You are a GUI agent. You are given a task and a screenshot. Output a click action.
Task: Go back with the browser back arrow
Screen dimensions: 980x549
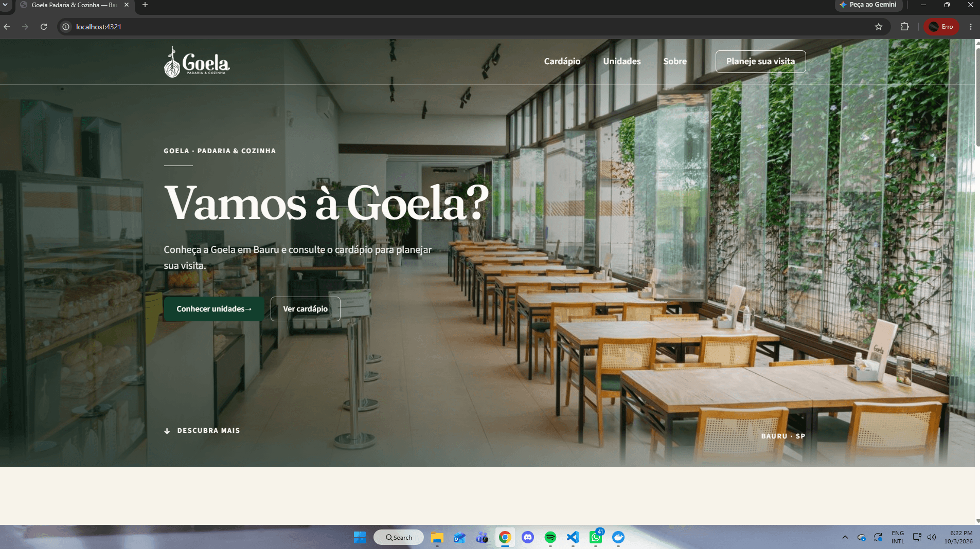coord(7,27)
